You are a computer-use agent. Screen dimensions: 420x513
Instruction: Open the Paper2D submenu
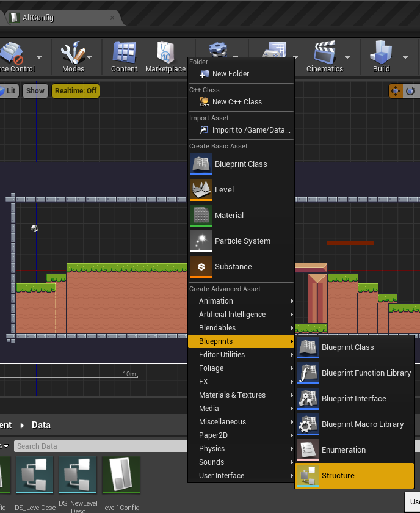click(x=241, y=435)
